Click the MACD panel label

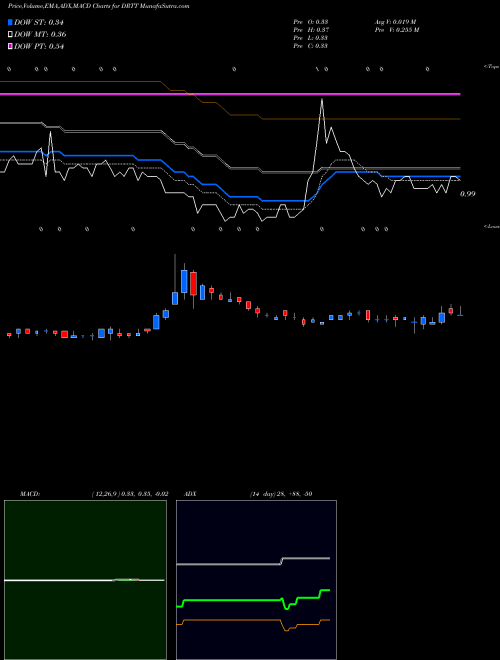point(29,494)
